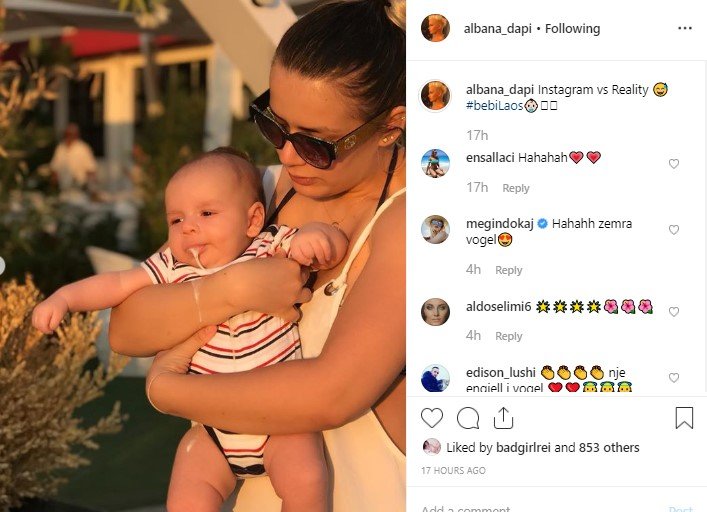Like megindokaj's comment heart
This screenshot has height=512, width=707.
pos(674,230)
